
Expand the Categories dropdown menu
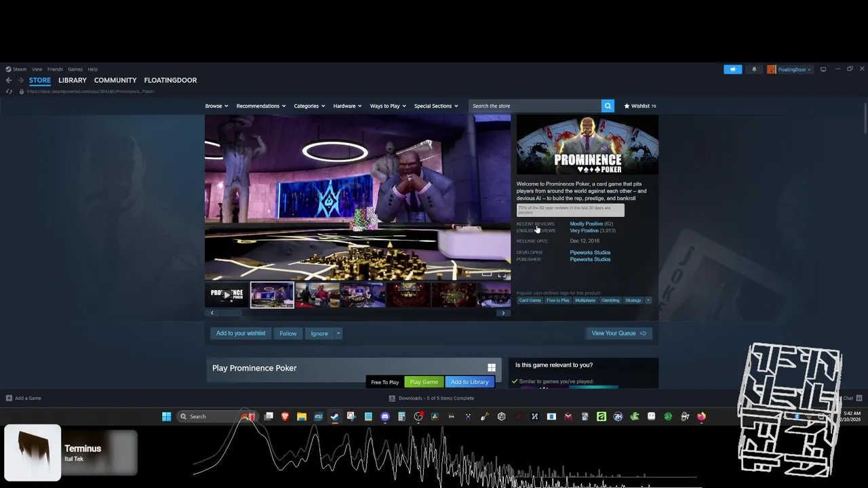(x=309, y=106)
